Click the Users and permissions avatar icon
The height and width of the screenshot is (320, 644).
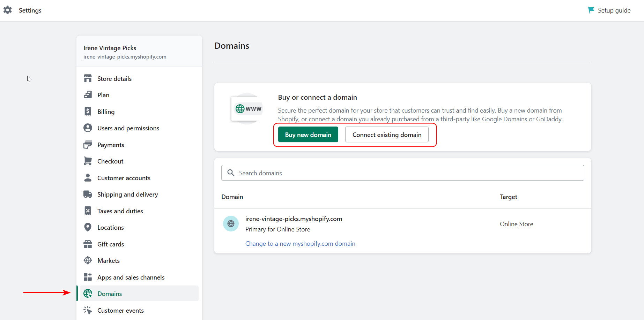88,128
